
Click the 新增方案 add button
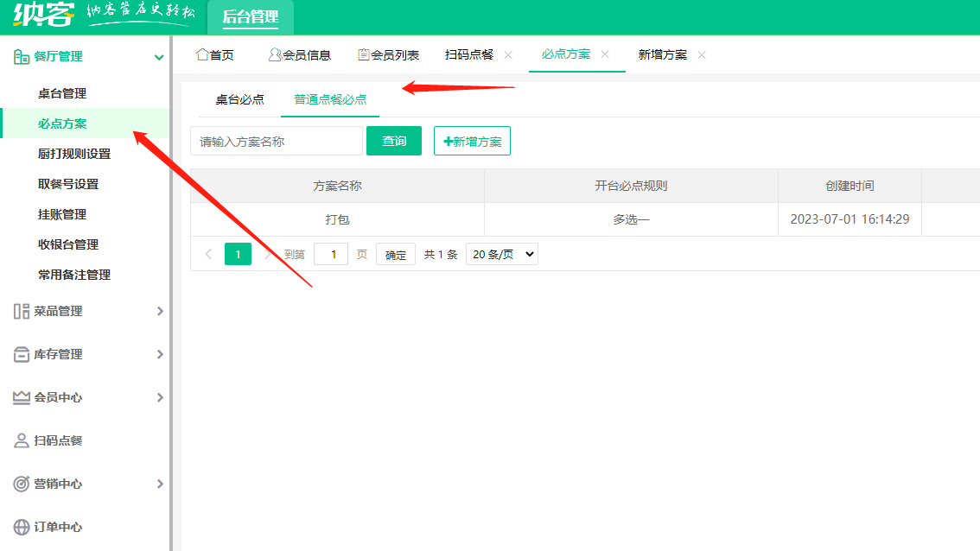(x=472, y=141)
